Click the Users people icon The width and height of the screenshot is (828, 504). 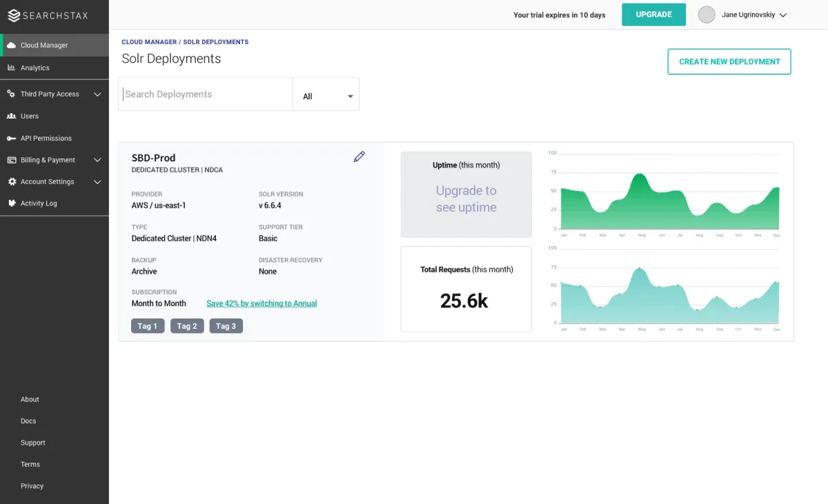[x=11, y=116]
